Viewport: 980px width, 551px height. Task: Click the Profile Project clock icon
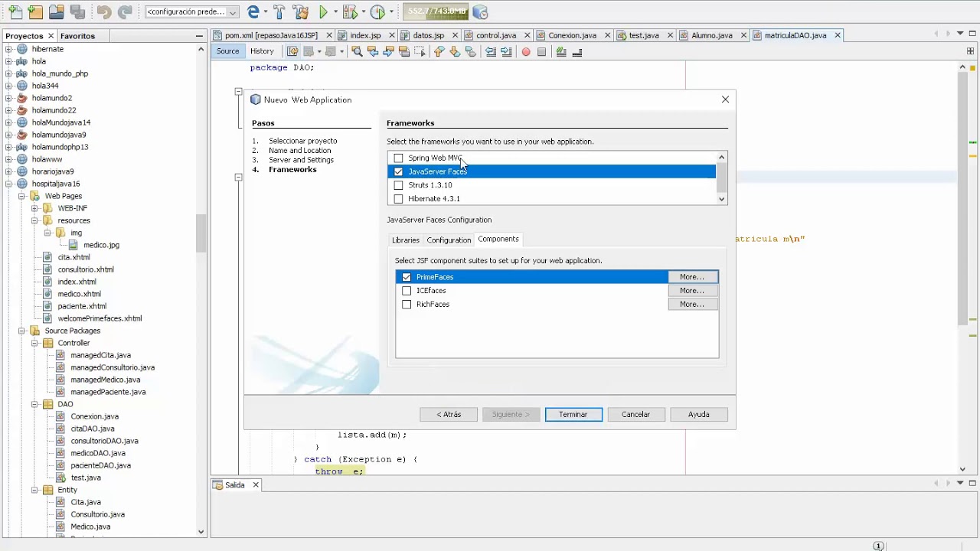point(377,11)
